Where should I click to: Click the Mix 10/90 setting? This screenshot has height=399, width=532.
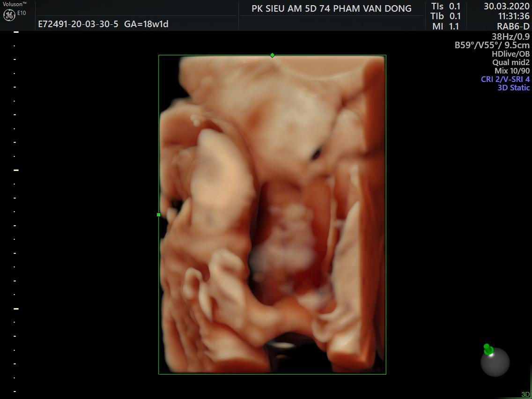coord(512,71)
